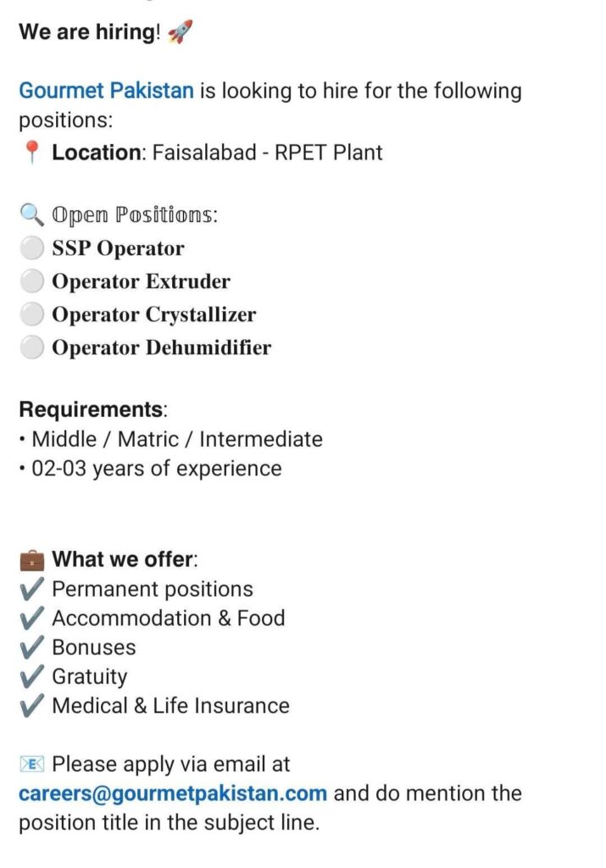This screenshot has height=868, width=606.
Task: Click the "Faisalabad - RPET Plant" location text
Action: point(268,153)
